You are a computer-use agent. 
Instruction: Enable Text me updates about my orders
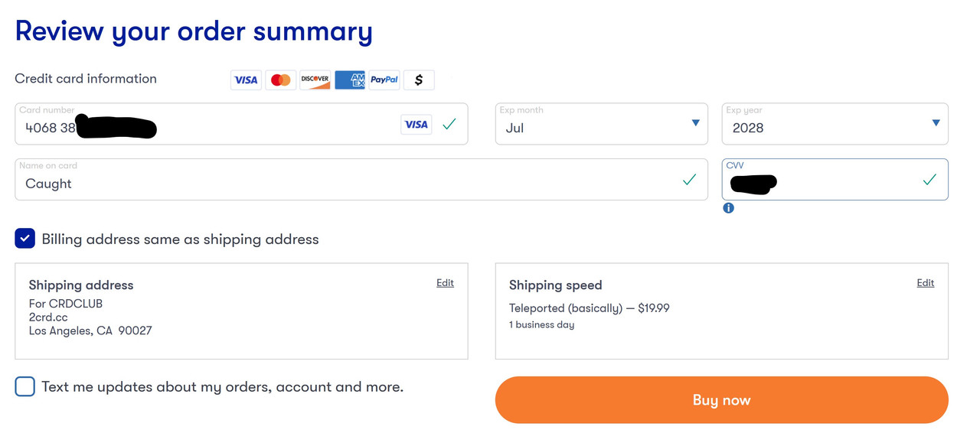(24, 386)
